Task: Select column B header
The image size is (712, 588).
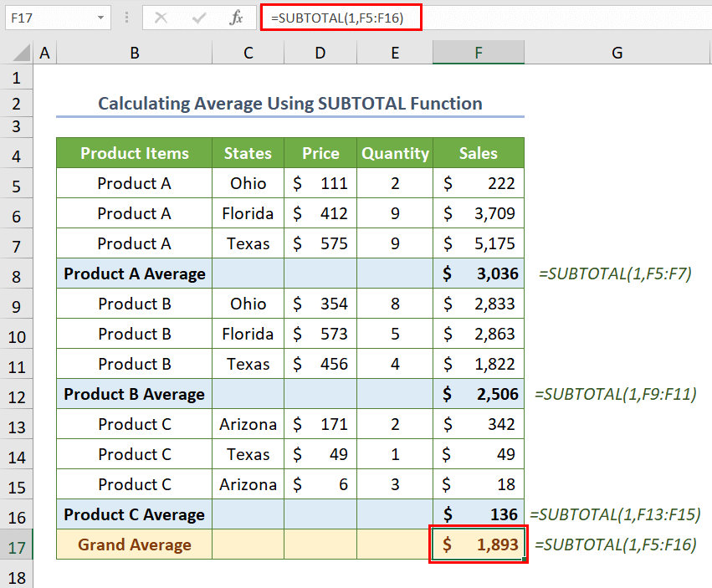Action: click(x=134, y=53)
